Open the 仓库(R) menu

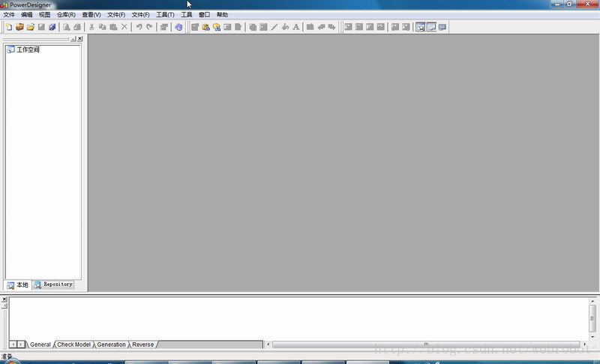point(66,14)
